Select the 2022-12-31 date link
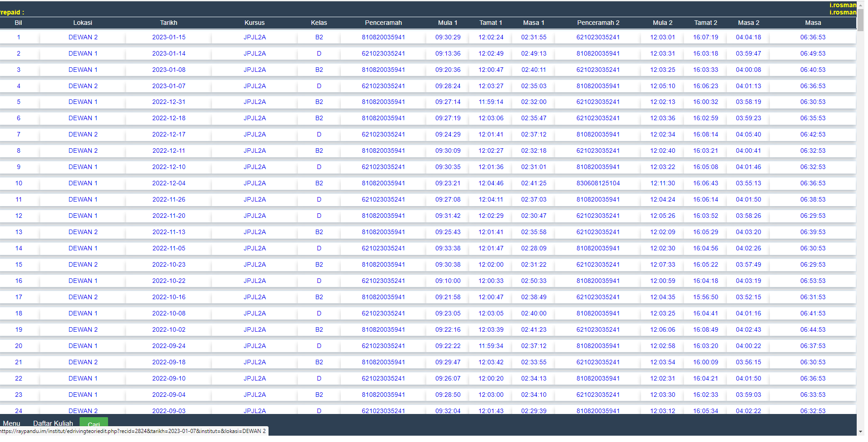This screenshot has height=442, width=868. click(169, 102)
